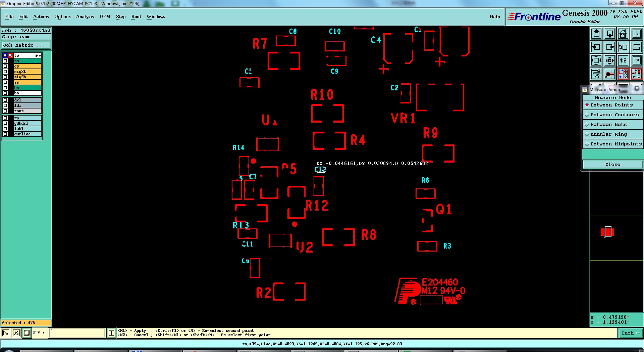Click Close in Measure Popup
This screenshot has height=352, width=644.
tap(613, 164)
